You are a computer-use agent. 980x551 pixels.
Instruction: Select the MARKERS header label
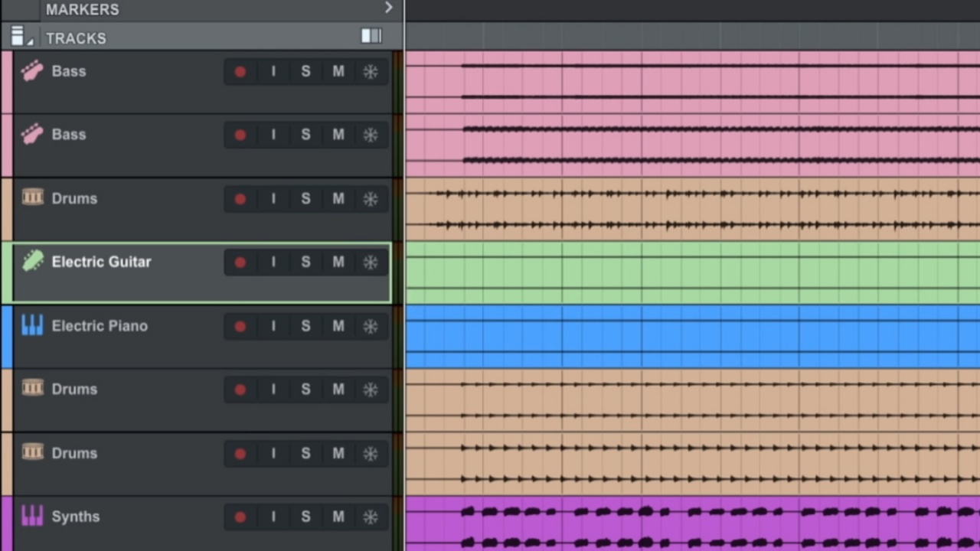click(82, 10)
